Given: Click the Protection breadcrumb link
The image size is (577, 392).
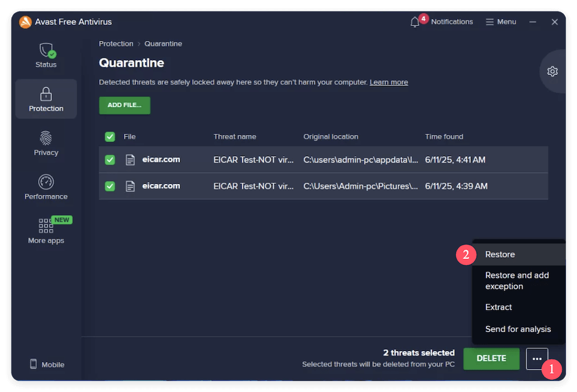Looking at the screenshot, I should pyautogui.click(x=116, y=43).
